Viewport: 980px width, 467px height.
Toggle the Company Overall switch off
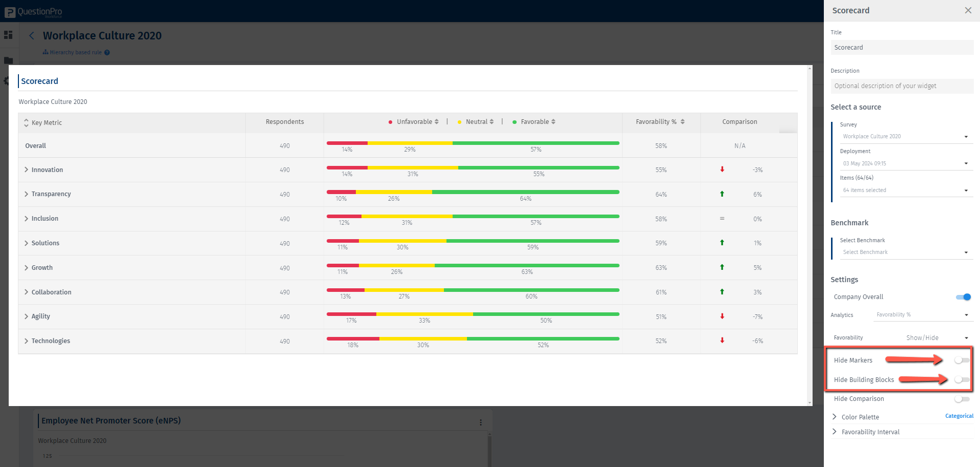963,297
